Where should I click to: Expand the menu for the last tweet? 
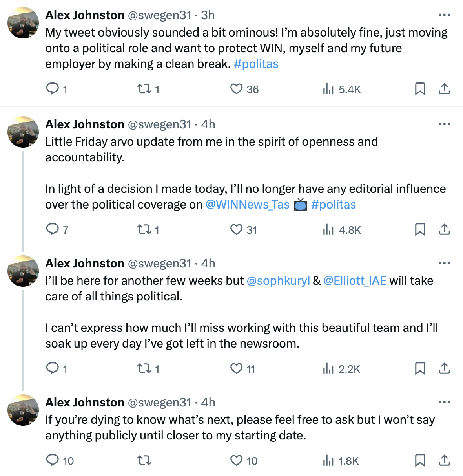pos(444,402)
